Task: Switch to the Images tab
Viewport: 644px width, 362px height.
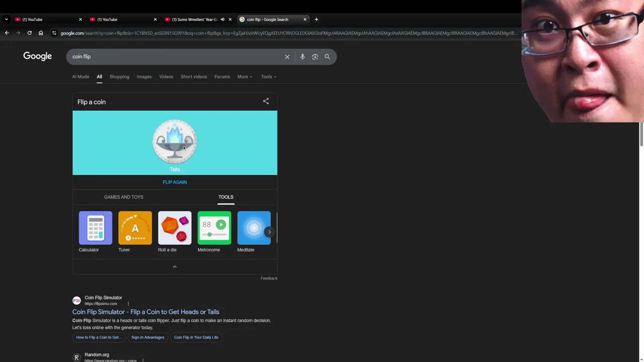Action: pyautogui.click(x=144, y=77)
